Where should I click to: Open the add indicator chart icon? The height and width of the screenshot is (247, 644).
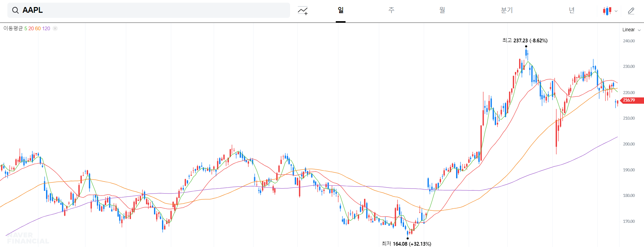[x=303, y=11]
